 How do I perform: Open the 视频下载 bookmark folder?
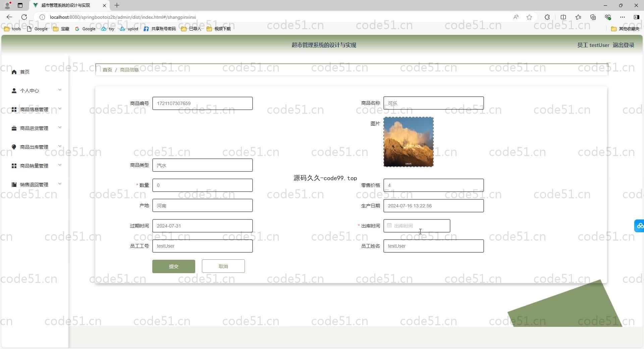pos(219,29)
